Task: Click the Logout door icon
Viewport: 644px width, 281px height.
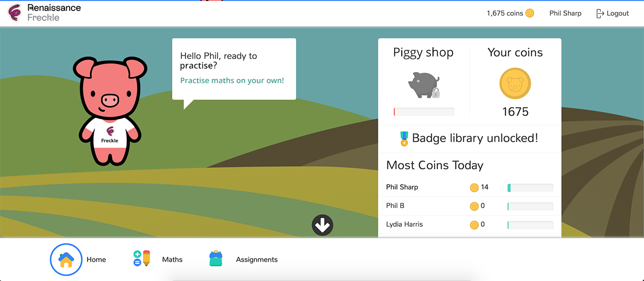Action: [600, 14]
